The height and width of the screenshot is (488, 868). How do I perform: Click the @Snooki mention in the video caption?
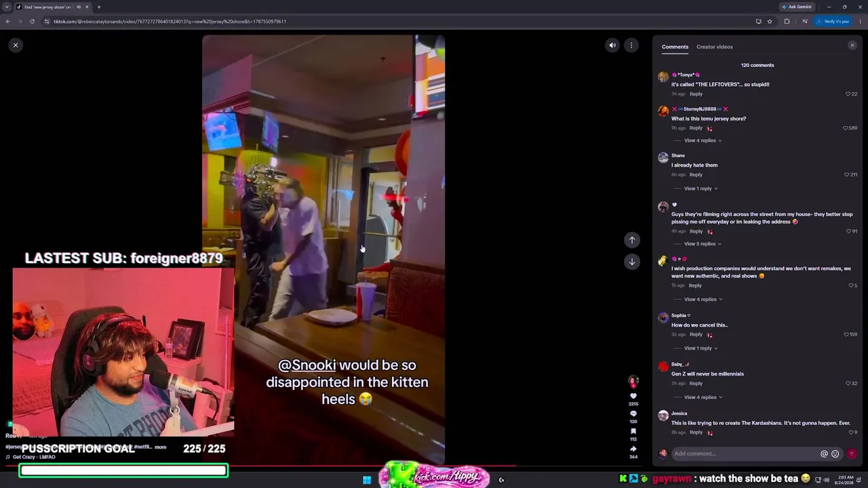coord(307,365)
